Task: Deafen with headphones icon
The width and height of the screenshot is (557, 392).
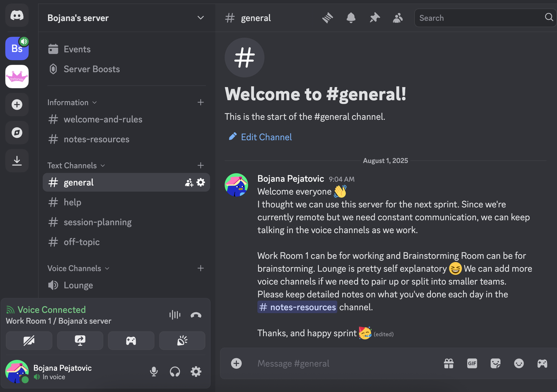Action: pyautogui.click(x=175, y=372)
